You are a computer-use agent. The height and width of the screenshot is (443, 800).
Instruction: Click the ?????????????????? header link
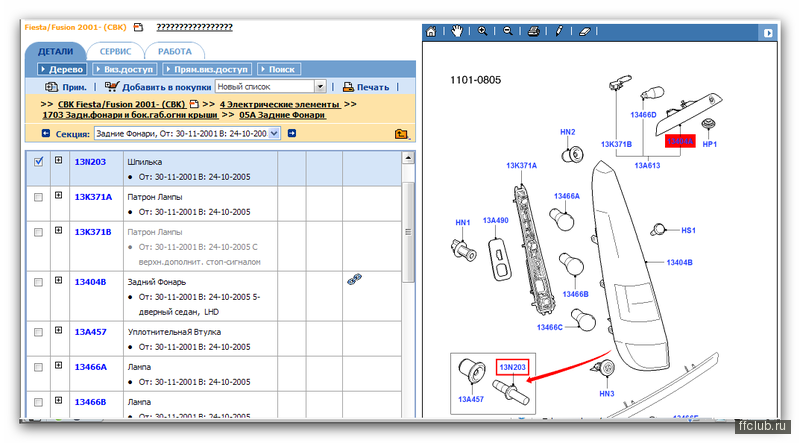(194, 27)
